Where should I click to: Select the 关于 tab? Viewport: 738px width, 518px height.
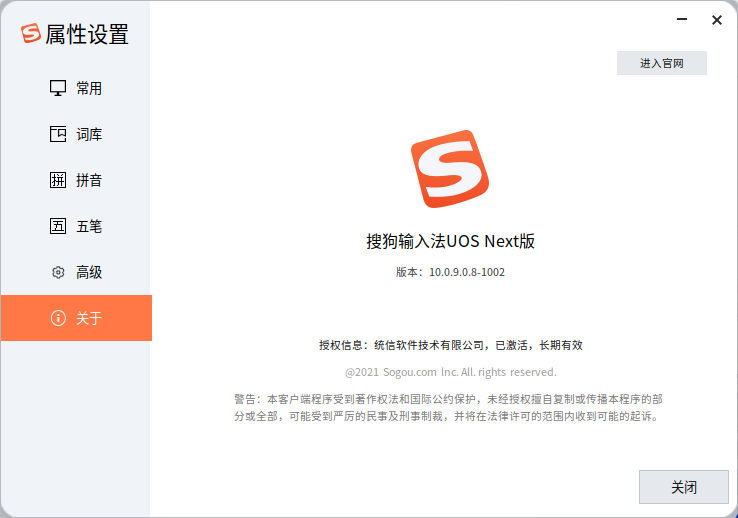tap(76, 318)
